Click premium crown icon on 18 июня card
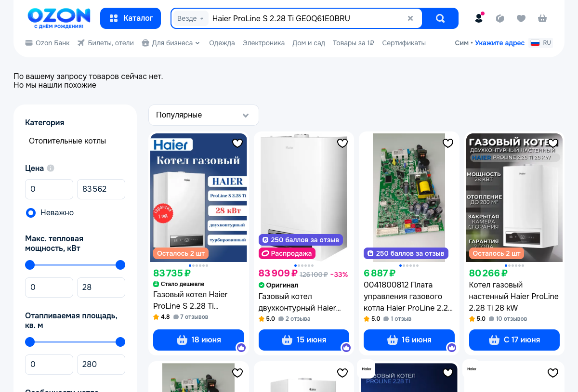 click(x=241, y=347)
